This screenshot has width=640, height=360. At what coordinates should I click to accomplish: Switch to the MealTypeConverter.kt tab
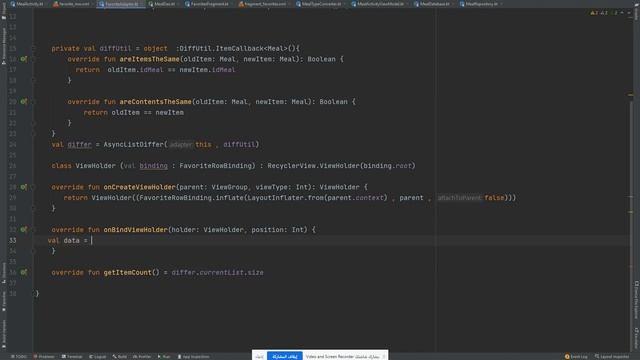point(318,4)
